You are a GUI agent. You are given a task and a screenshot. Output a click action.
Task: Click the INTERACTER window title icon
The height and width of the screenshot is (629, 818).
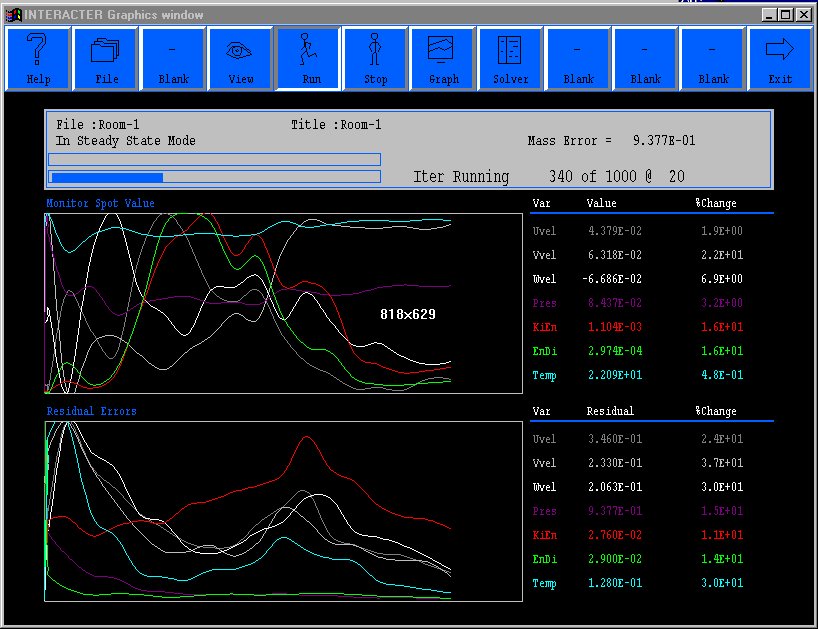[x=13, y=15]
